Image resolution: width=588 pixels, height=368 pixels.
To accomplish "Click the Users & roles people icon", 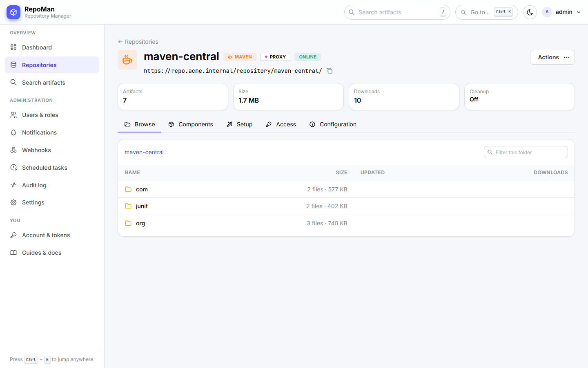I will (x=13, y=115).
